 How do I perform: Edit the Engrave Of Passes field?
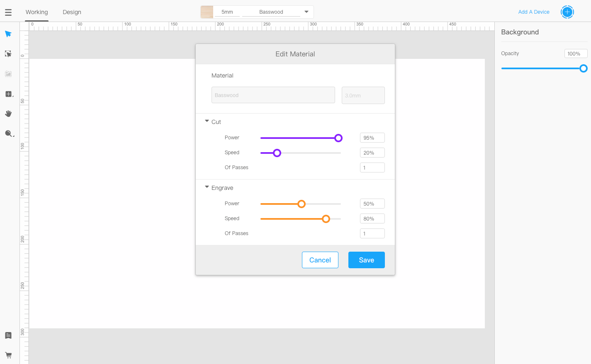tap(372, 233)
